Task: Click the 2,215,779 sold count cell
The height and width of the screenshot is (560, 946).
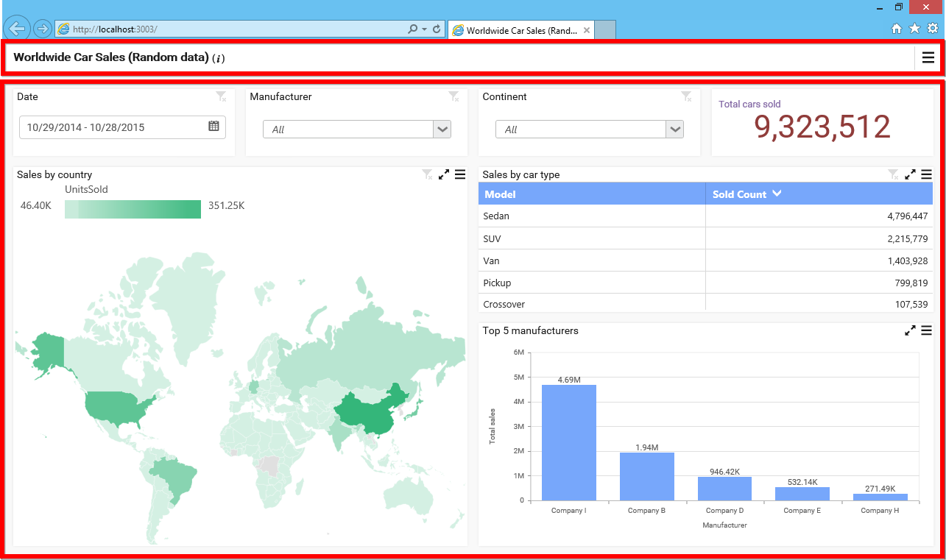Action: click(x=819, y=238)
